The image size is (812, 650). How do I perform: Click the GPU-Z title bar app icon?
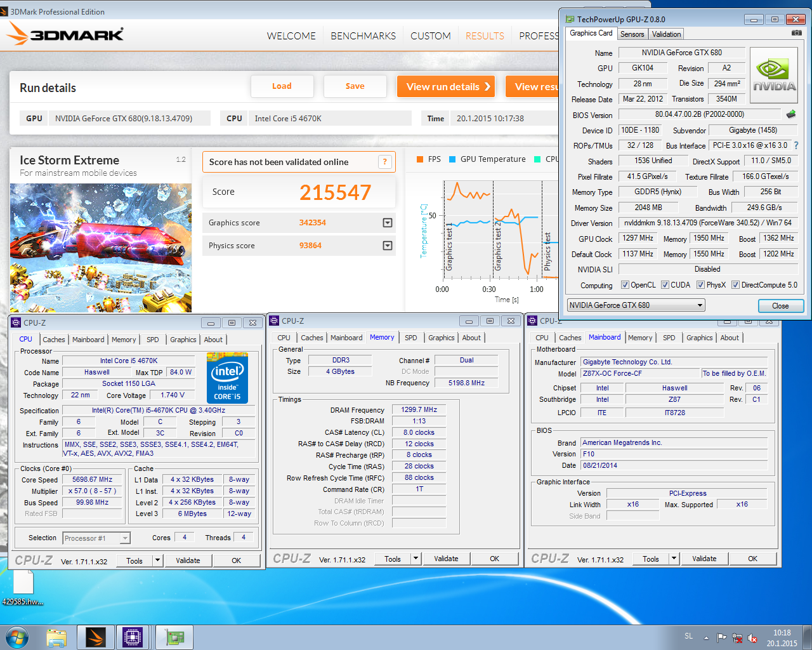(x=570, y=19)
